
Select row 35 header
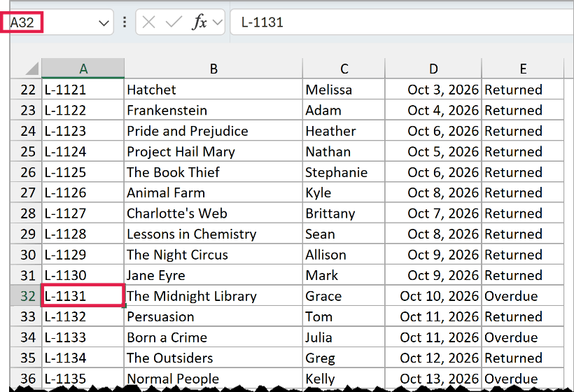pyautogui.click(x=26, y=358)
